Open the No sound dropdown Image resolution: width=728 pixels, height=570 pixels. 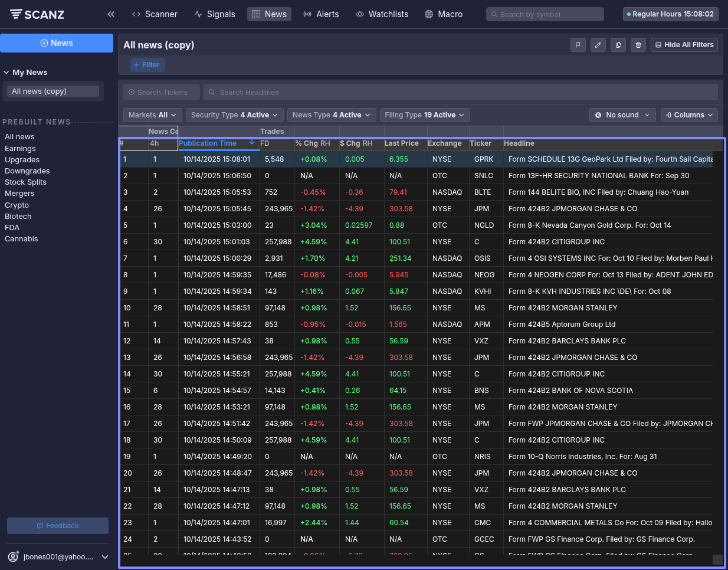(x=622, y=115)
